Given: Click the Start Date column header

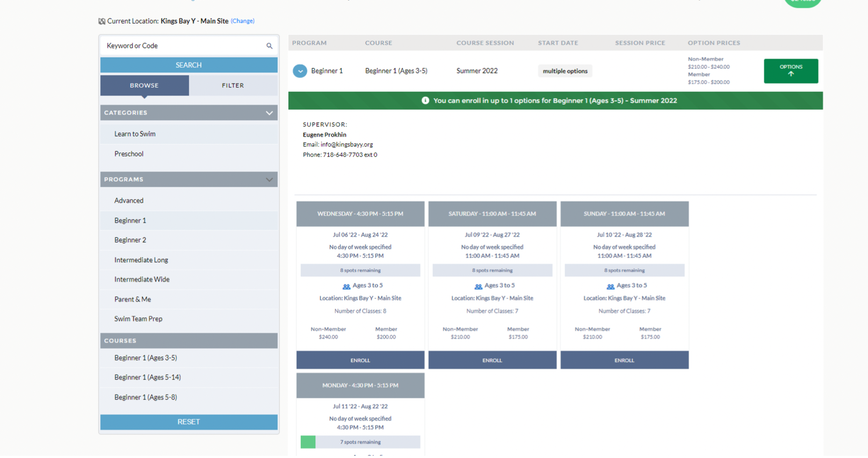Looking at the screenshot, I should tap(558, 43).
